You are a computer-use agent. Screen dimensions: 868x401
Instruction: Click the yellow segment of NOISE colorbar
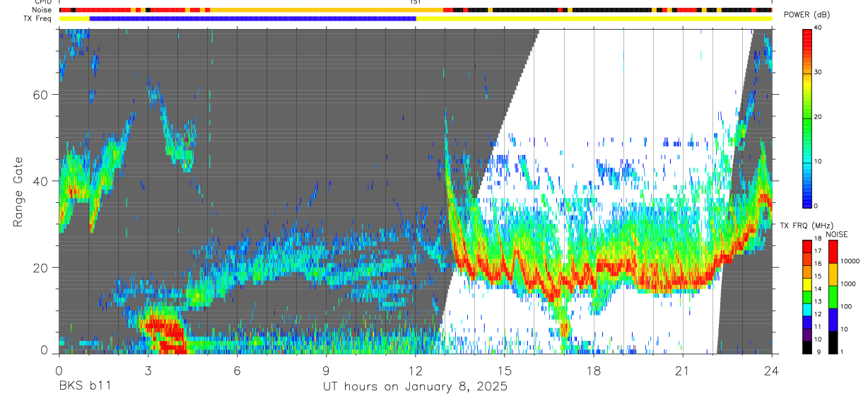[x=832, y=274]
